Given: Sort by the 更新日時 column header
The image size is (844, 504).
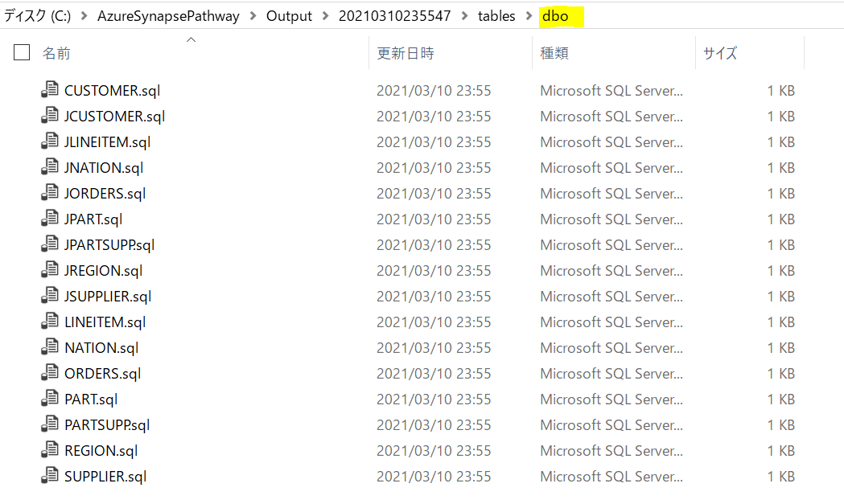Looking at the screenshot, I should coord(406,53).
